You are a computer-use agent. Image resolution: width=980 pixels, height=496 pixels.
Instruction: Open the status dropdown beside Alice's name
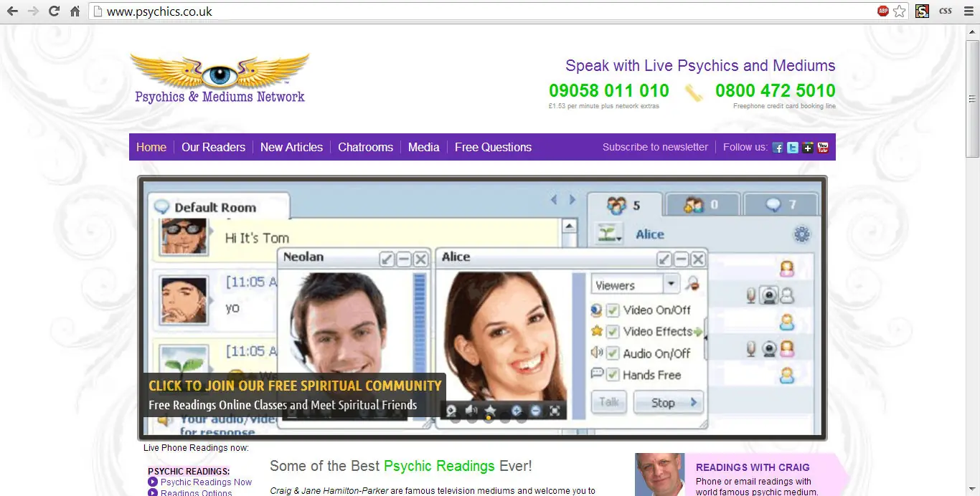click(610, 234)
